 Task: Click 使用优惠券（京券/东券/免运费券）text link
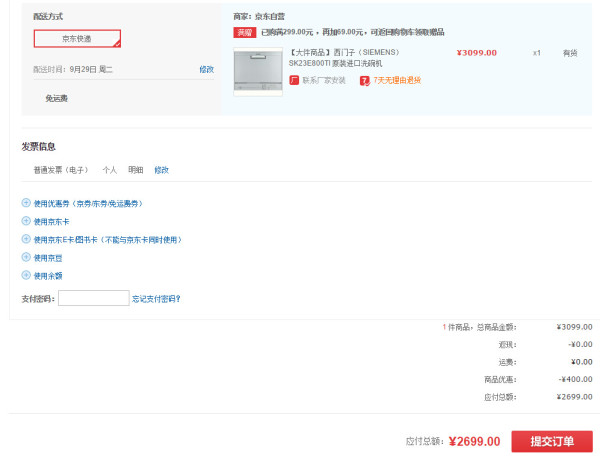click(x=88, y=204)
